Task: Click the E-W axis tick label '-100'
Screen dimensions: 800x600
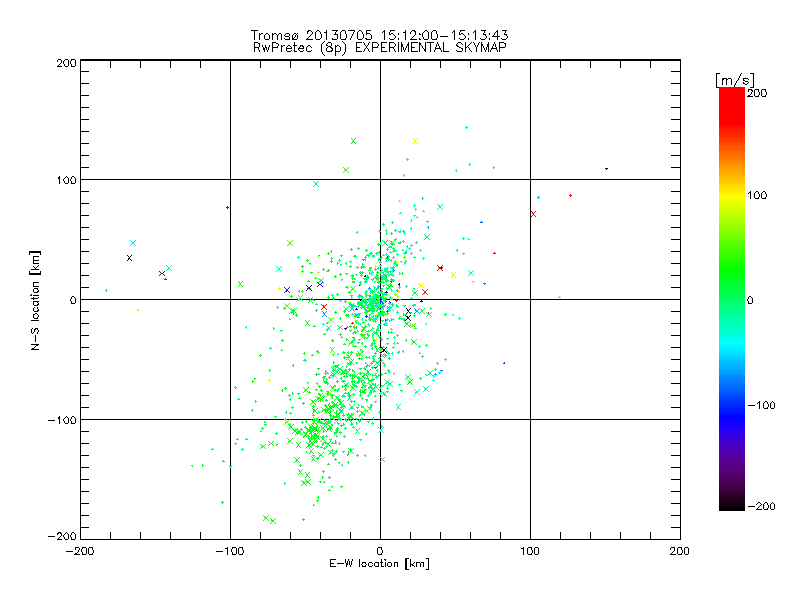Action: (x=230, y=551)
